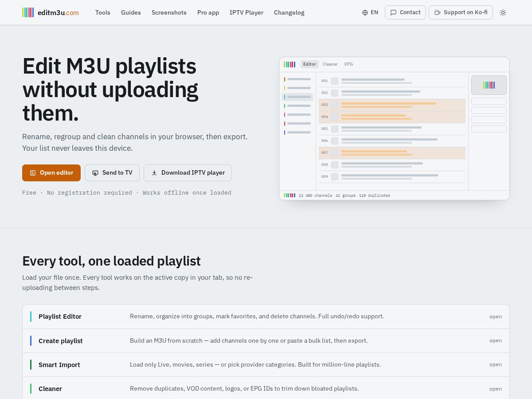View the Changelog
This screenshot has height=399, width=532.
[289, 12]
